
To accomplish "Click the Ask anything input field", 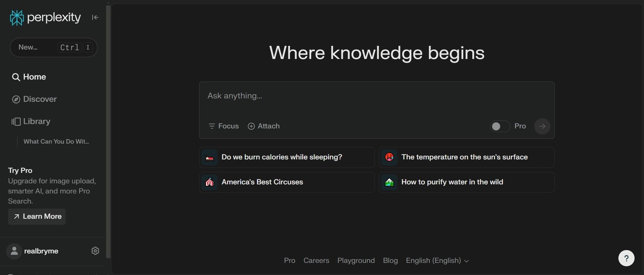I will pyautogui.click(x=376, y=96).
